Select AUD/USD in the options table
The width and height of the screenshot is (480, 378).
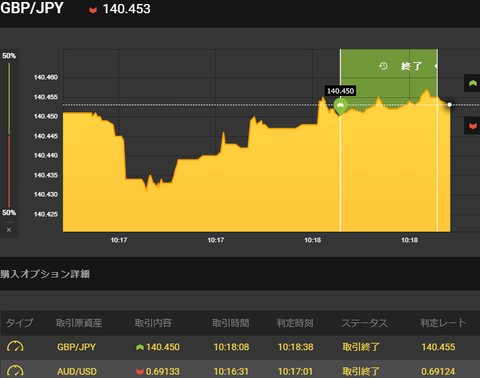77,371
